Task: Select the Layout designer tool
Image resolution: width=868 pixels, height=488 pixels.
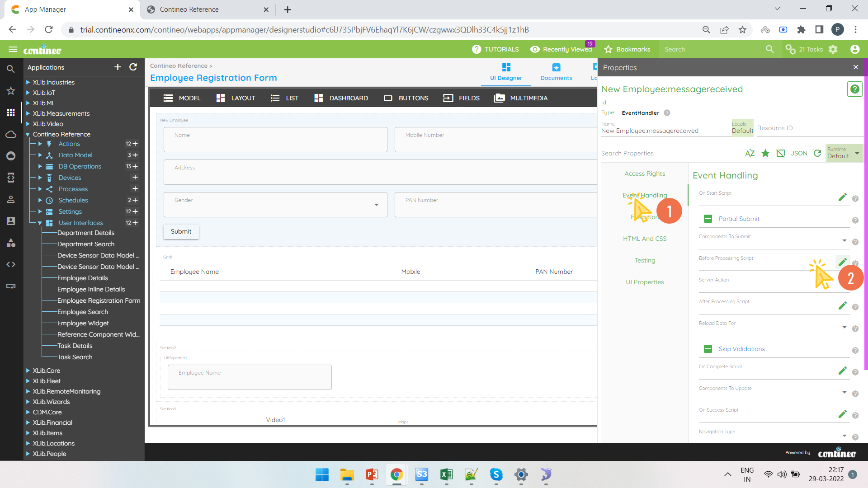Action: click(x=236, y=98)
